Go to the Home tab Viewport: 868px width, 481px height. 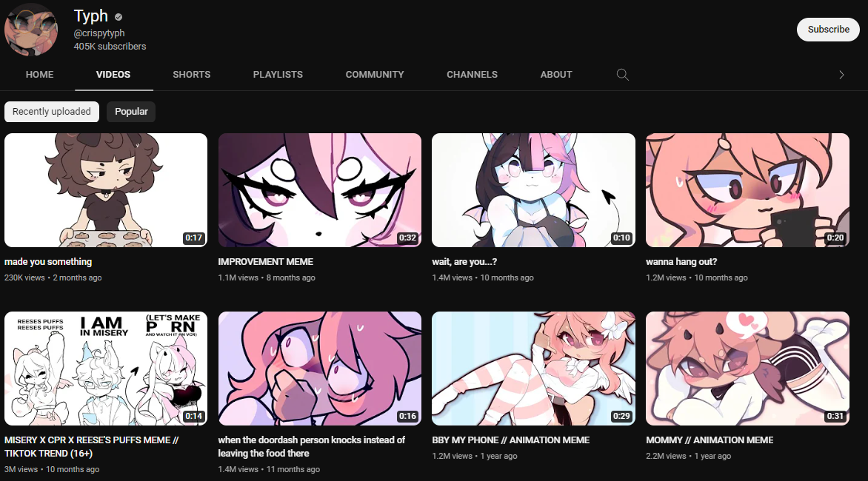tap(39, 75)
